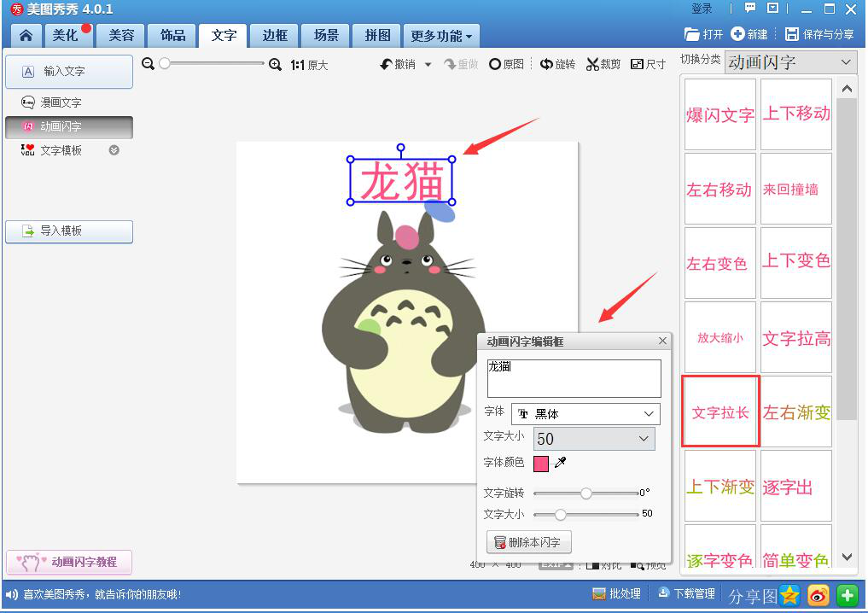Viewport: 868px width, 613px height.
Task: Open the 切换分类 category dropdown
Action: pyautogui.click(x=790, y=62)
